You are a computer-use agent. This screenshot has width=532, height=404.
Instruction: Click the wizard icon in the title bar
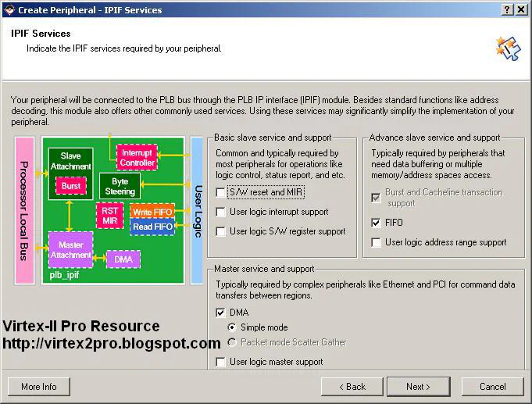point(9,9)
